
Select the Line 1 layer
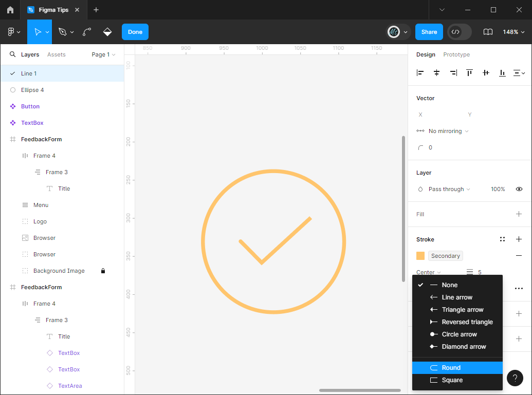tap(62, 73)
